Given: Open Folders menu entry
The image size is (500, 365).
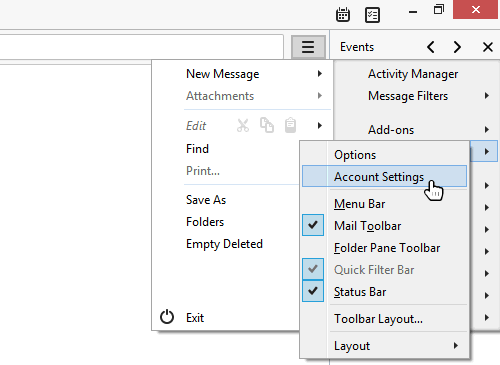Looking at the screenshot, I should 205,222.
